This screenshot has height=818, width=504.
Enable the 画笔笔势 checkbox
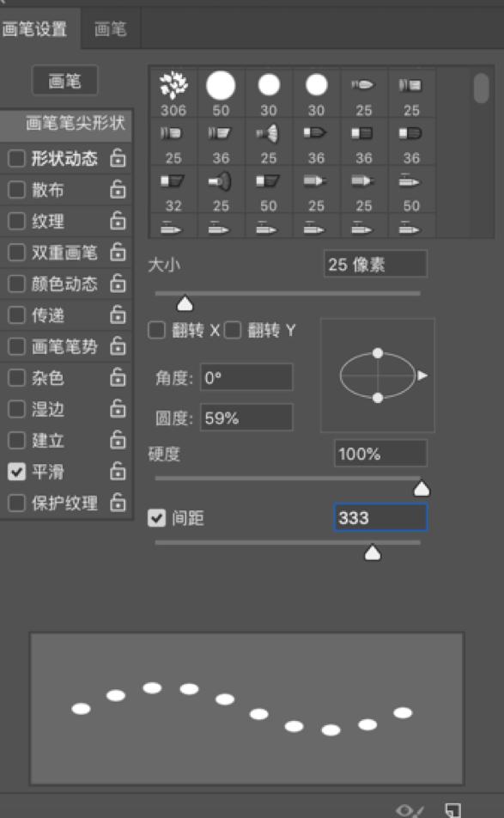coord(16,346)
